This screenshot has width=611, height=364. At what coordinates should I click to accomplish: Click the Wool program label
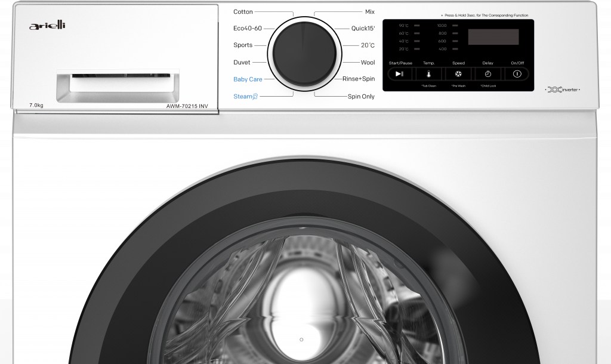coord(368,63)
